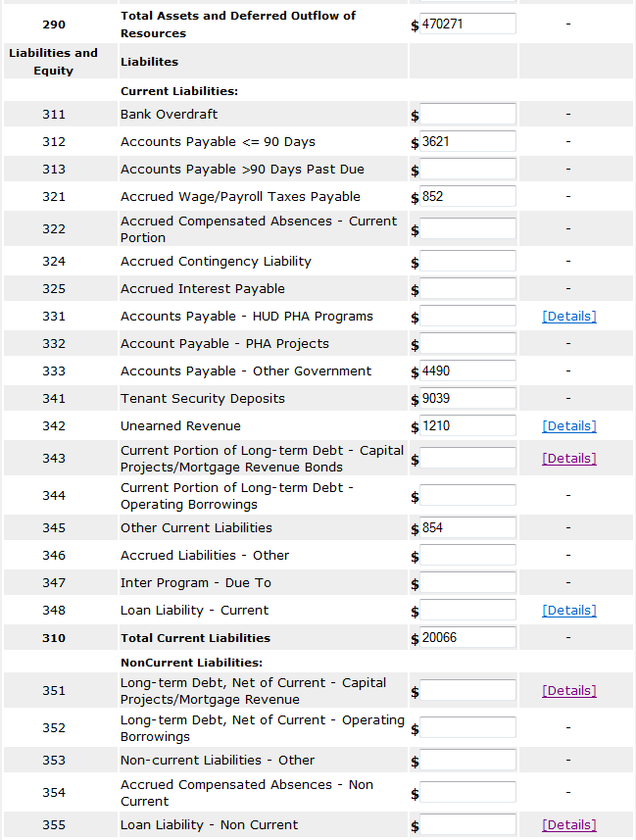The width and height of the screenshot is (636, 840).
Task: Open Details for line 343 Current Long-term Debt
Action: (568, 459)
